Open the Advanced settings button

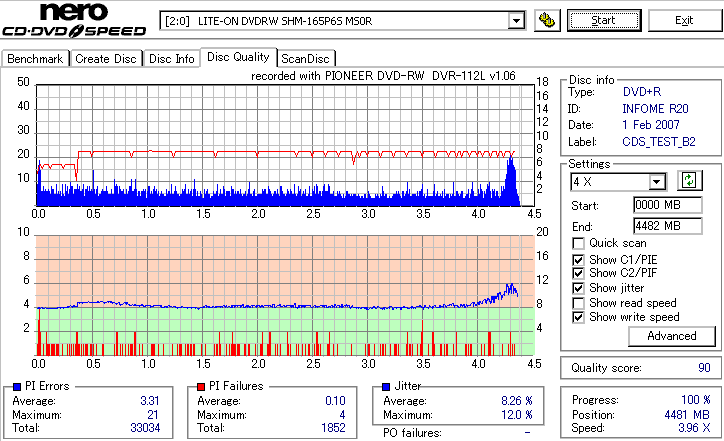671,336
